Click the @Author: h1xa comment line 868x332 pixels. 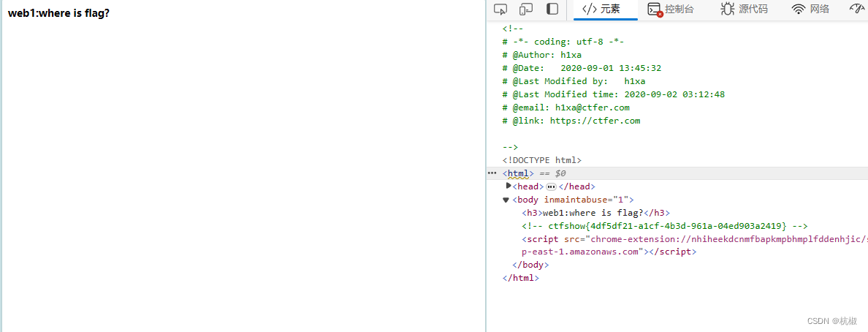pyautogui.click(x=542, y=55)
